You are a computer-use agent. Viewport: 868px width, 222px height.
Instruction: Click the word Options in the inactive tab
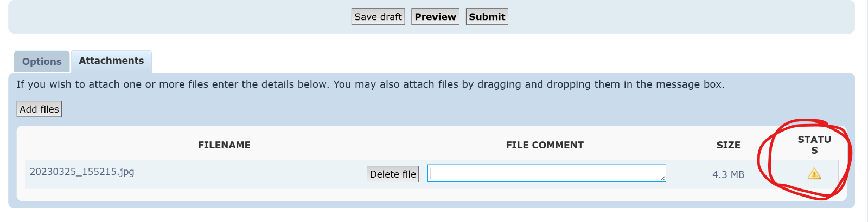[42, 62]
